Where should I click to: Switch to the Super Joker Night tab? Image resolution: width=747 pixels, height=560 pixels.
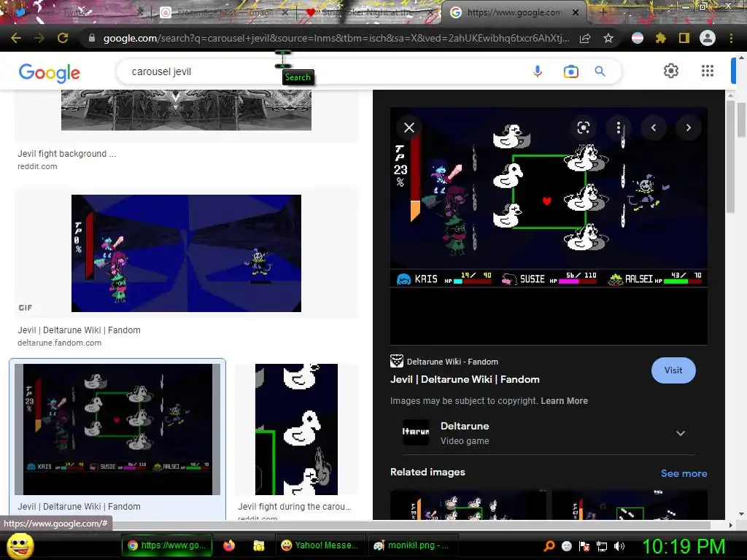tap(369, 12)
